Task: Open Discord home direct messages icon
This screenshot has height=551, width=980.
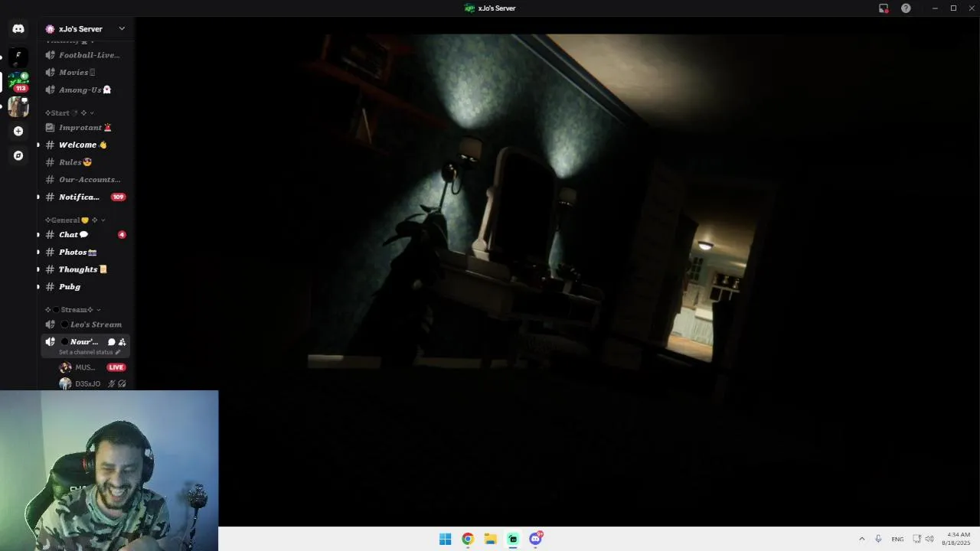Action: tap(18, 28)
